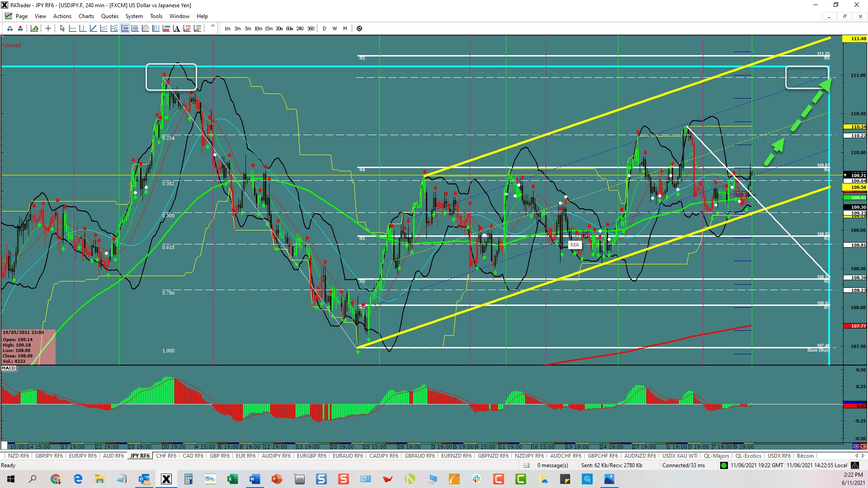Toggle the Daily (D) timeframe
This screenshot has height=488, width=868.
tap(324, 28)
